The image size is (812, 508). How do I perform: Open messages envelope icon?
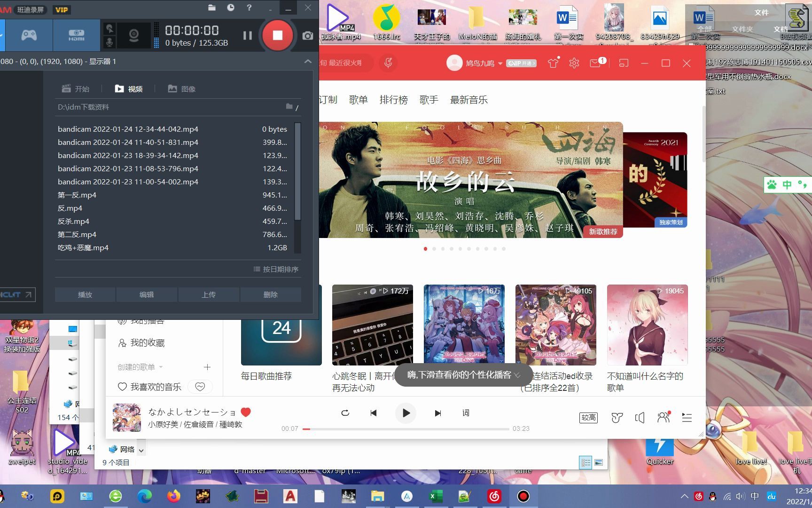tap(596, 63)
